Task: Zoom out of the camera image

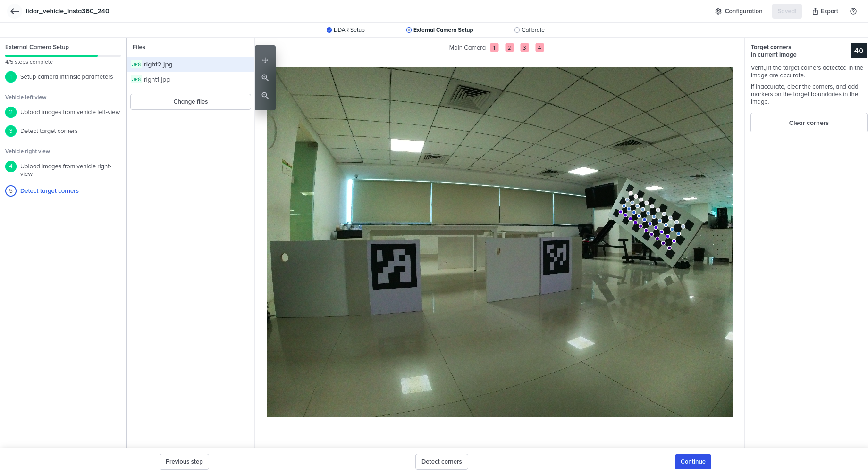Action: pyautogui.click(x=265, y=96)
